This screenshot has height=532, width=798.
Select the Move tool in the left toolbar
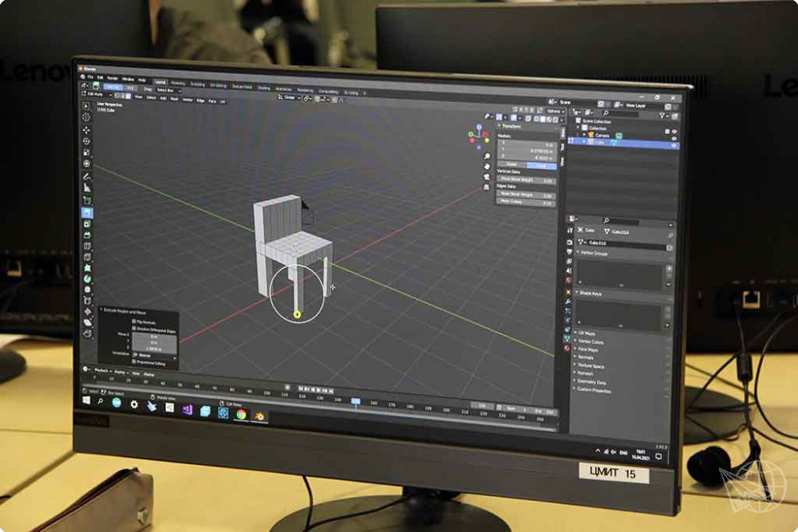click(x=86, y=129)
